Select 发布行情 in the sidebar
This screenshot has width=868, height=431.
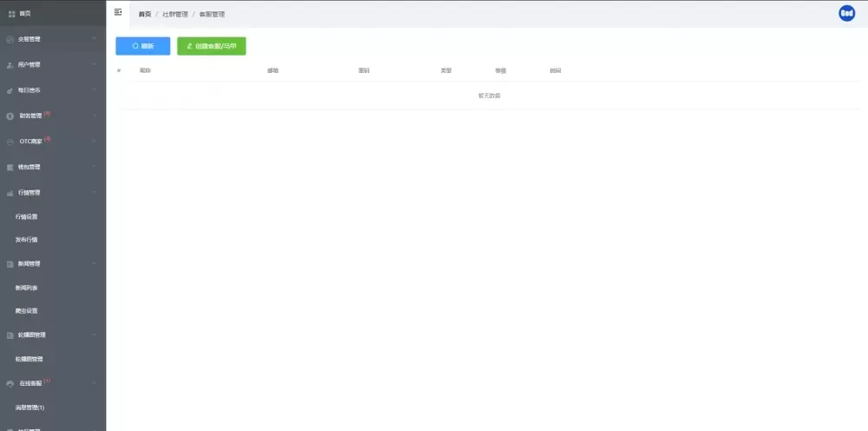[x=27, y=239]
